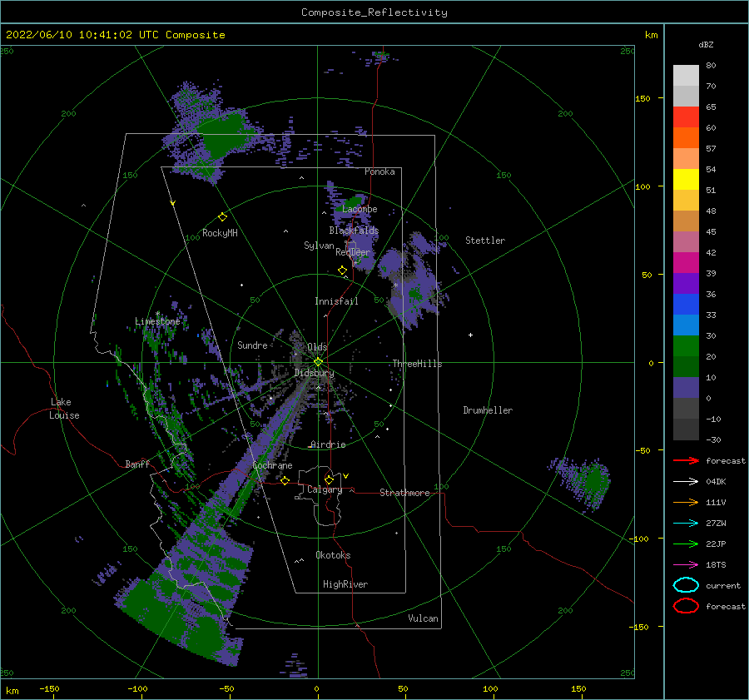Click the RedDeer label
Screen dimensions: 749x700
[353, 252]
